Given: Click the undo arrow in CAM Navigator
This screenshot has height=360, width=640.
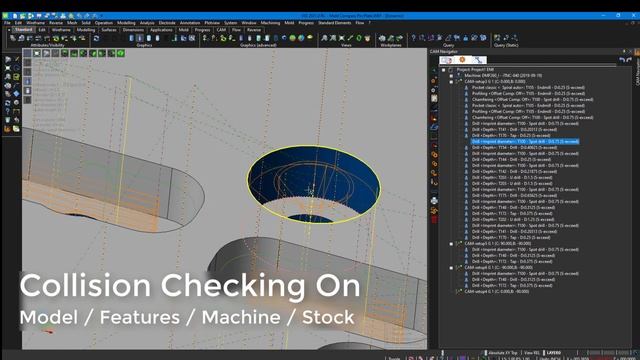Looking at the screenshot, I should tap(622, 60).
